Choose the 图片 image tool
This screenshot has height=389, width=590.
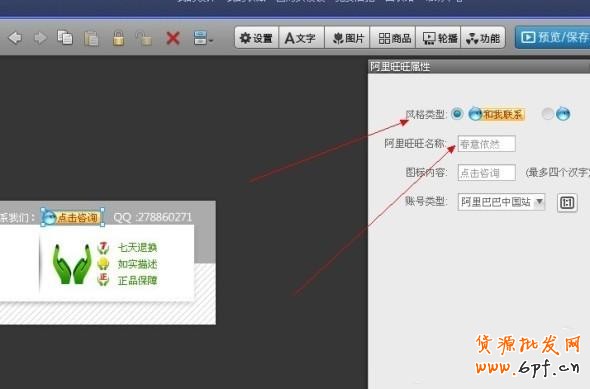(x=347, y=38)
